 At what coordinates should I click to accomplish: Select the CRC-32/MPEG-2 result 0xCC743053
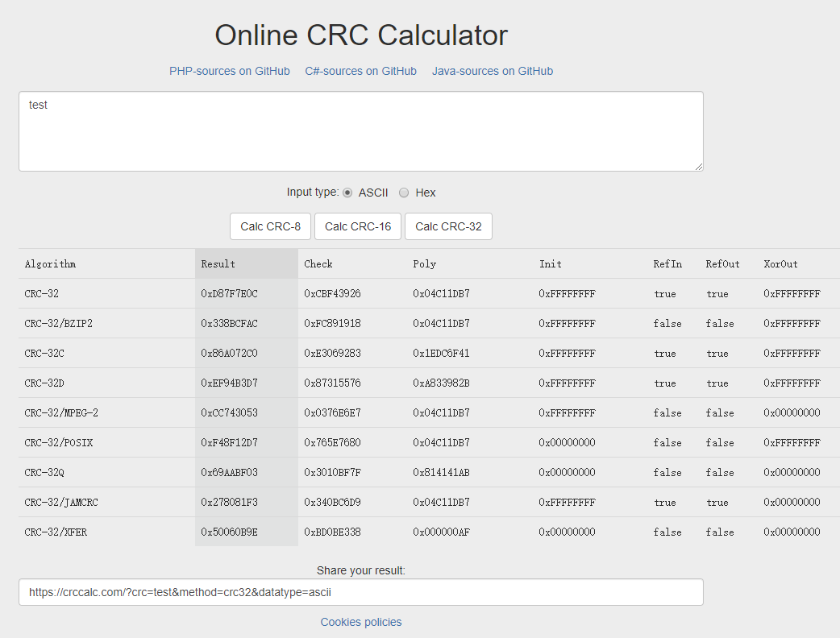[x=229, y=412]
